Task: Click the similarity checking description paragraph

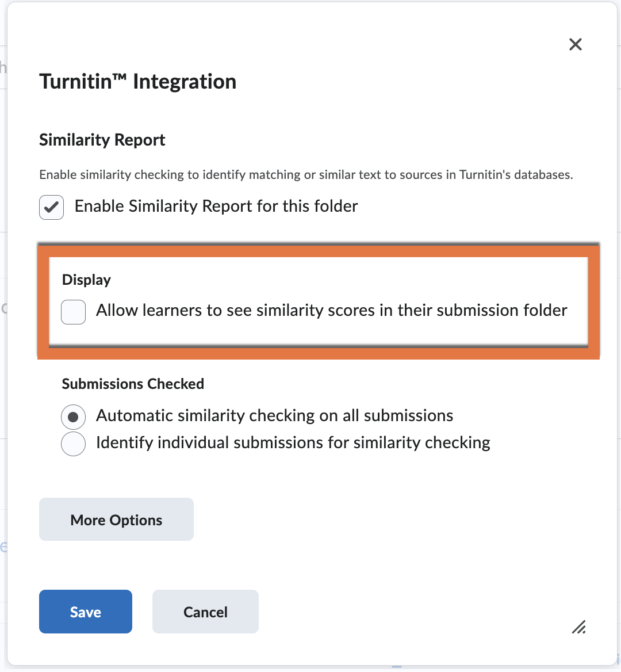Action: (306, 175)
